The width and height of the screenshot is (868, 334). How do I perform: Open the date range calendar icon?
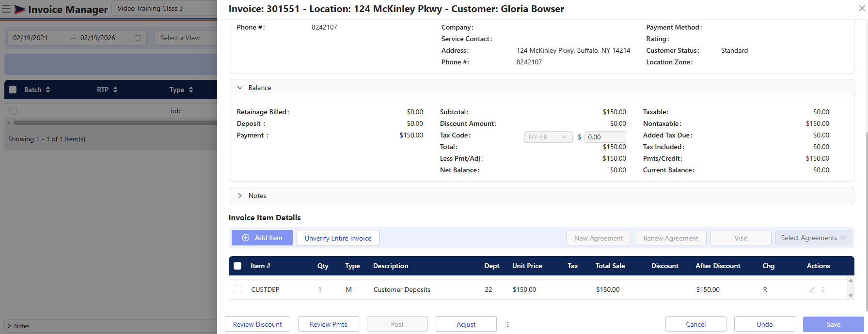tap(138, 38)
